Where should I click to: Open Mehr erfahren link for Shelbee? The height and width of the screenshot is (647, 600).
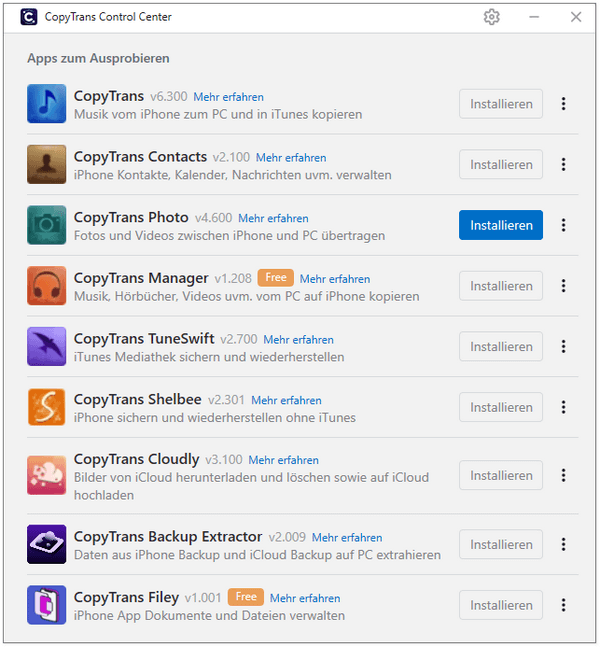(286, 400)
